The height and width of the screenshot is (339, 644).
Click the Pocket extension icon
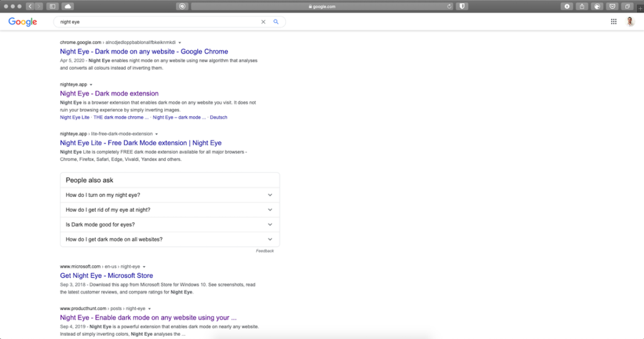pyautogui.click(x=611, y=6)
